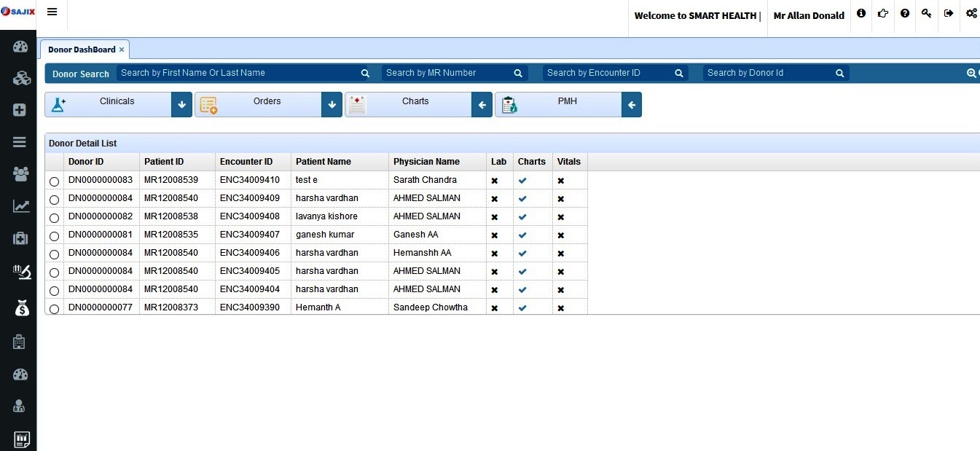This screenshot has height=451, width=980.
Task: Click the money bag billing sidebar icon
Action: (20, 308)
